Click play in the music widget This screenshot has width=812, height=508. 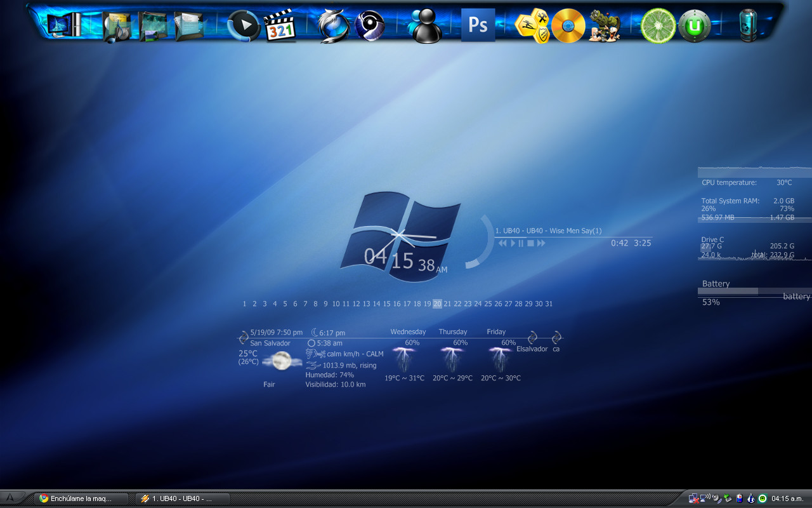[x=513, y=243]
